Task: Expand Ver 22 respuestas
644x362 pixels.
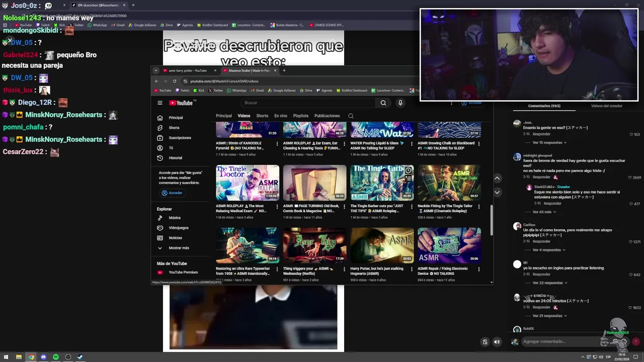Action: [x=549, y=283]
